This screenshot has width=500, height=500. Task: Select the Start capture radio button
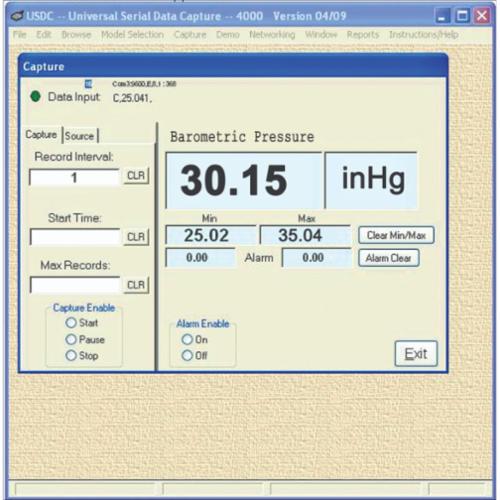tap(71, 323)
